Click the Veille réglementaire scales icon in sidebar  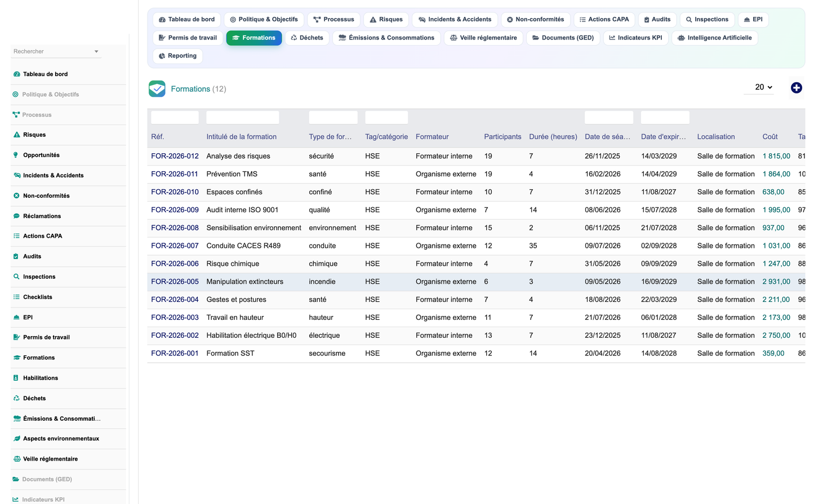point(16,459)
